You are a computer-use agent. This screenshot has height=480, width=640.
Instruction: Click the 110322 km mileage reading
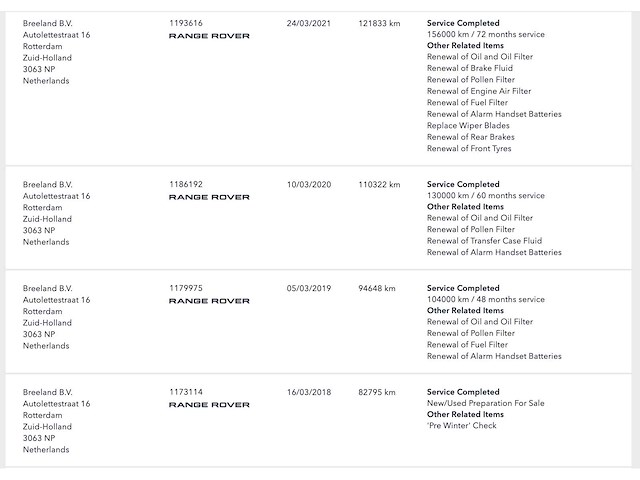click(x=379, y=184)
